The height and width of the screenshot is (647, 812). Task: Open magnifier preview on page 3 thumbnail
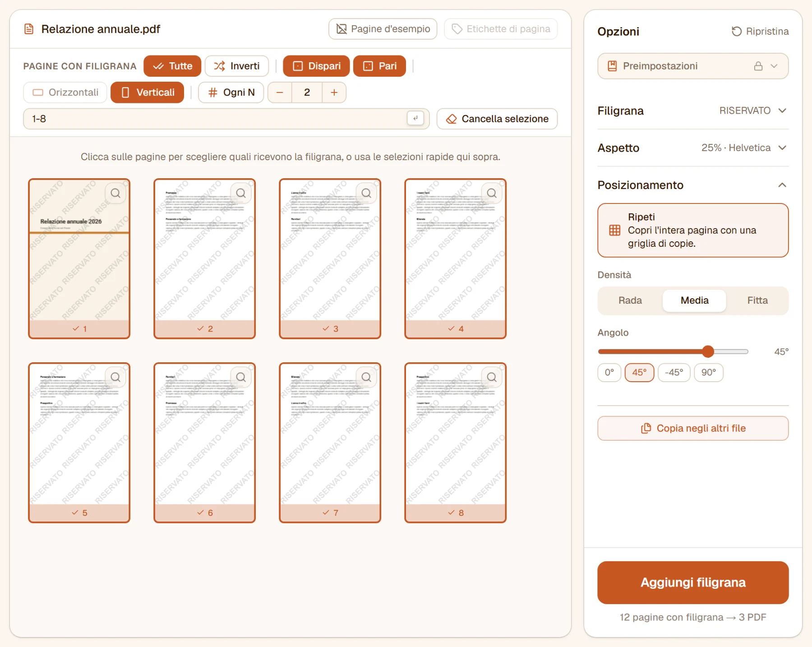coord(366,193)
